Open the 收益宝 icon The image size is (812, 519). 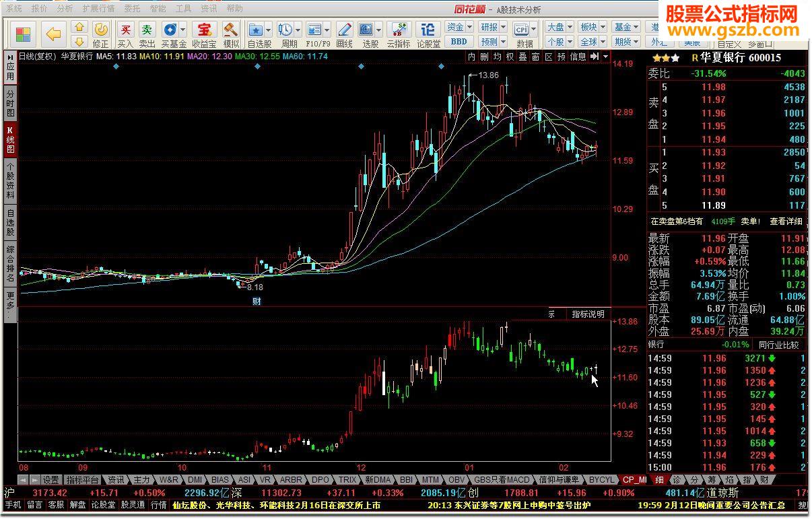click(203, 34)
